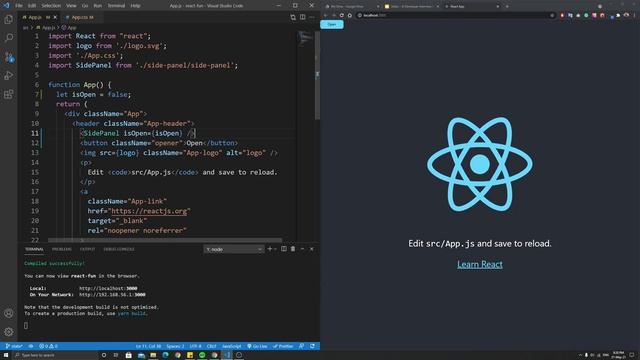This screenshot has width=640, height=360.
Task: Open the Extensions view
Action: tap(9, 94)
